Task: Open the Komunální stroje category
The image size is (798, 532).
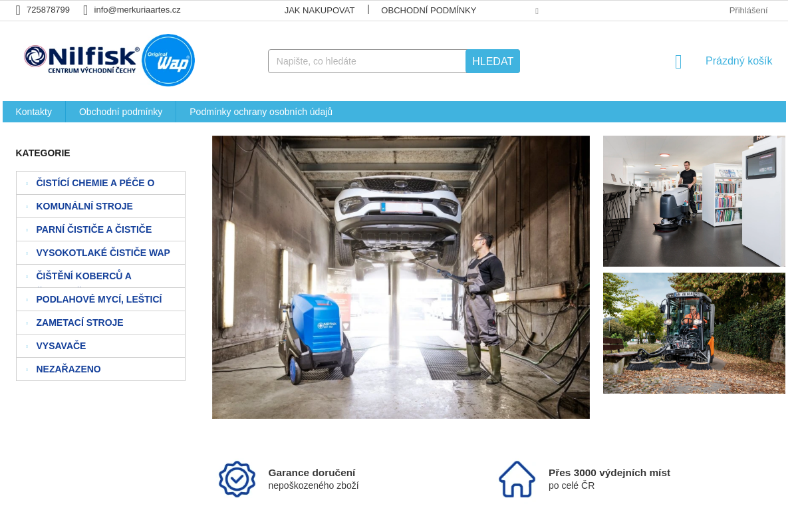Action: (x=84, y=206)
